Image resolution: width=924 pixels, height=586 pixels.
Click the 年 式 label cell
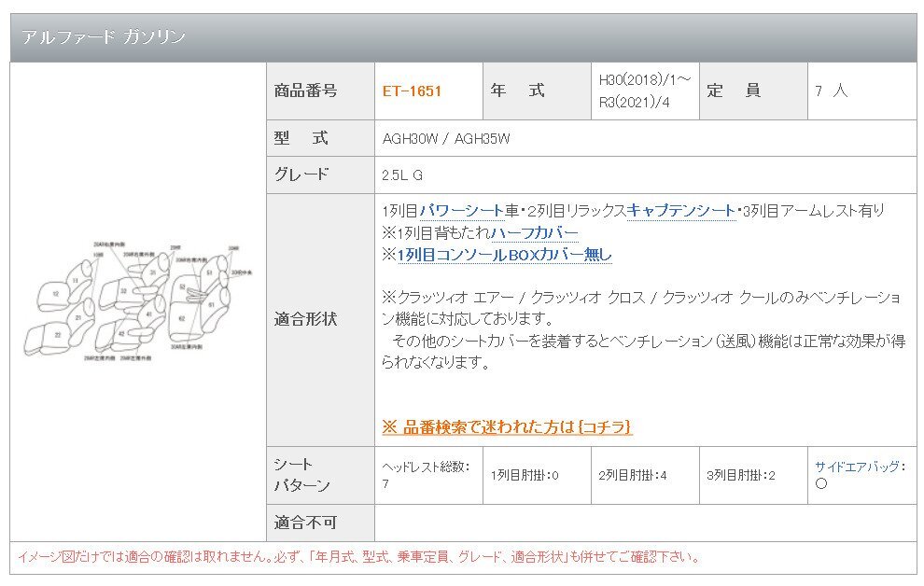[537, 91]
